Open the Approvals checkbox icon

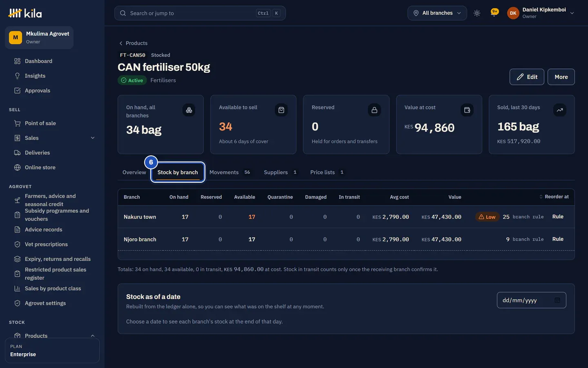(17, 91)
